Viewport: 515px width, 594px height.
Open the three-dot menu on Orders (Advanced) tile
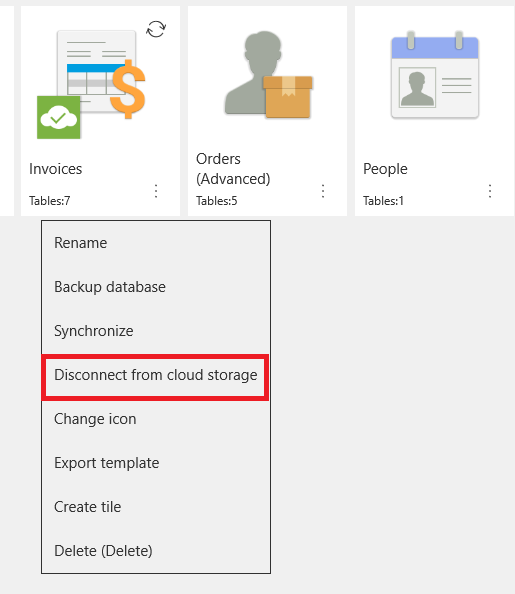(x=323, y=191)
